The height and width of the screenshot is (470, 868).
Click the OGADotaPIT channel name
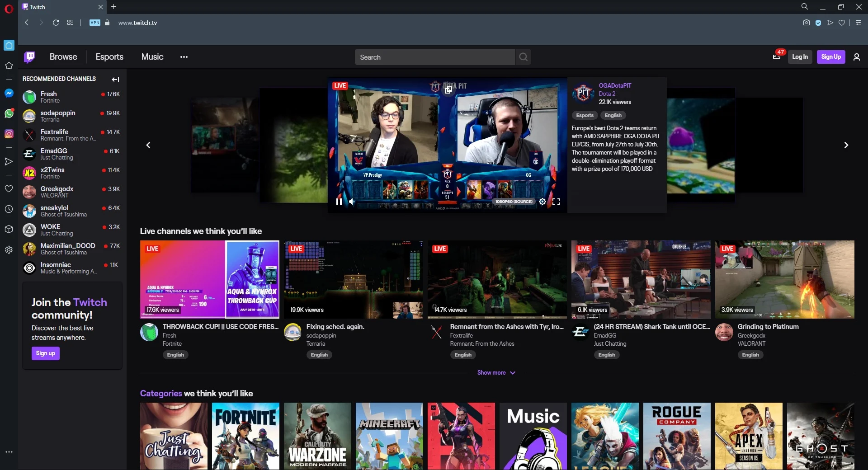pos(615,85)
